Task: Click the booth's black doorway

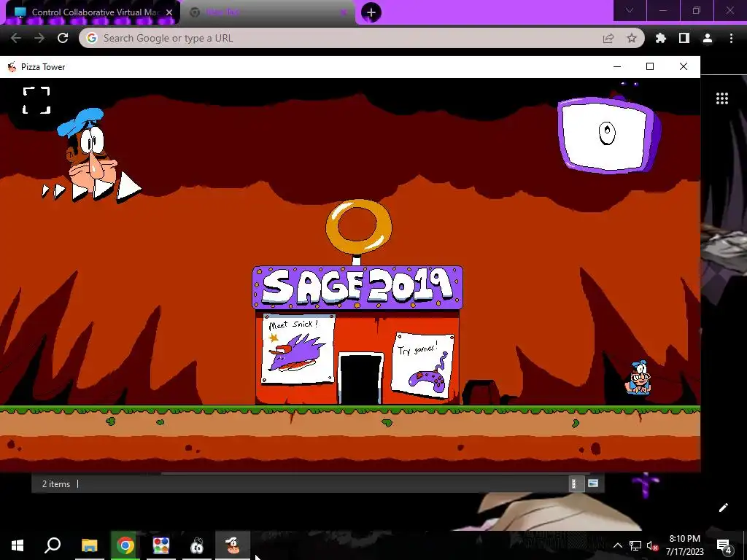Action: pos(360,379)
